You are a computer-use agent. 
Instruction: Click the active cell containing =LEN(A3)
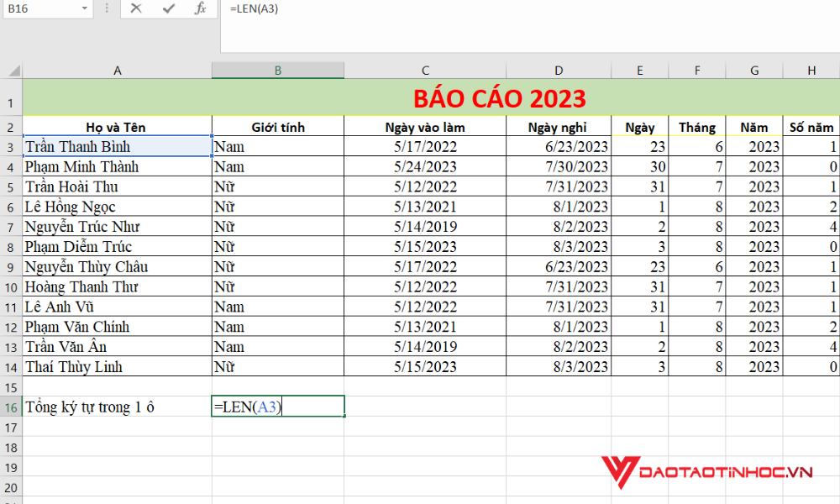pyautogui.click(x=278, y=407)
